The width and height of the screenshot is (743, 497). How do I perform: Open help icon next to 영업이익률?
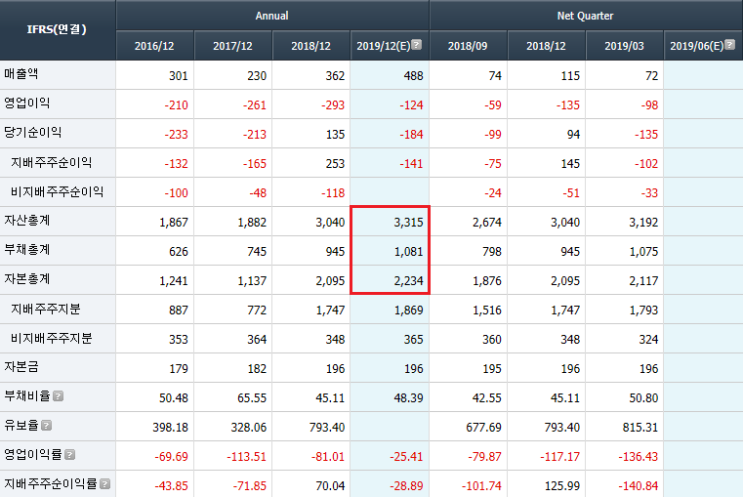click(x=70, y=455)
